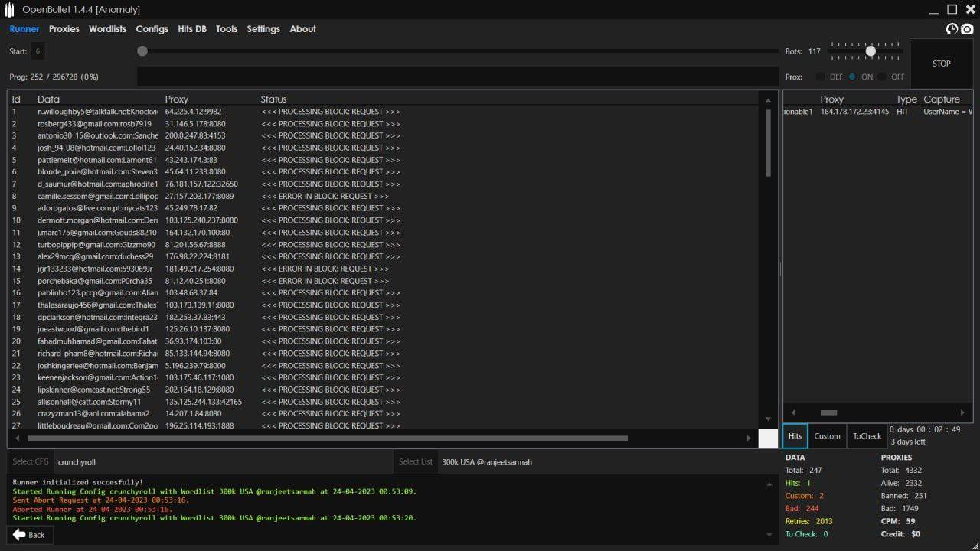Image resolution: width=980 pixels, height=551 pixels.
Task: Click the right arrow of the runner list horizontal scrollbar
Action: 748,439
